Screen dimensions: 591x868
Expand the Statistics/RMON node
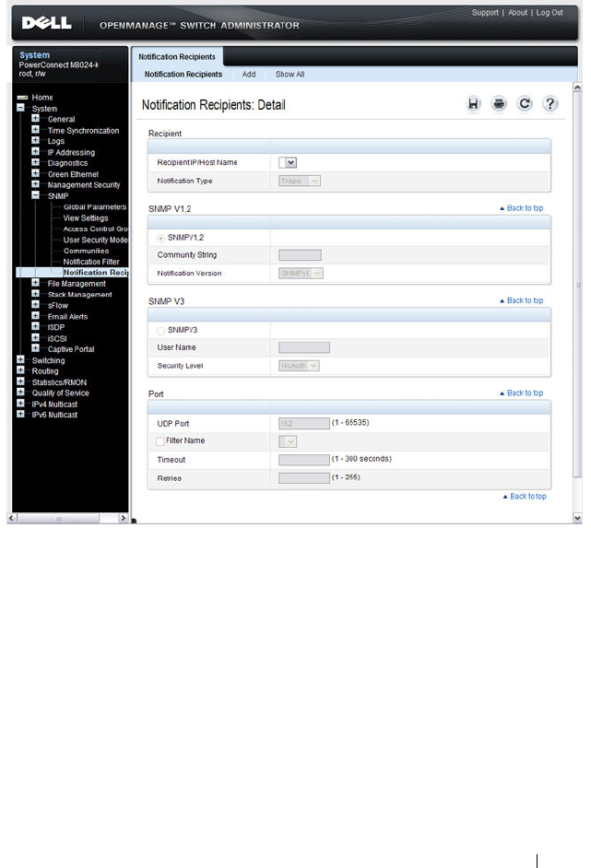click(x=20, y=381)
